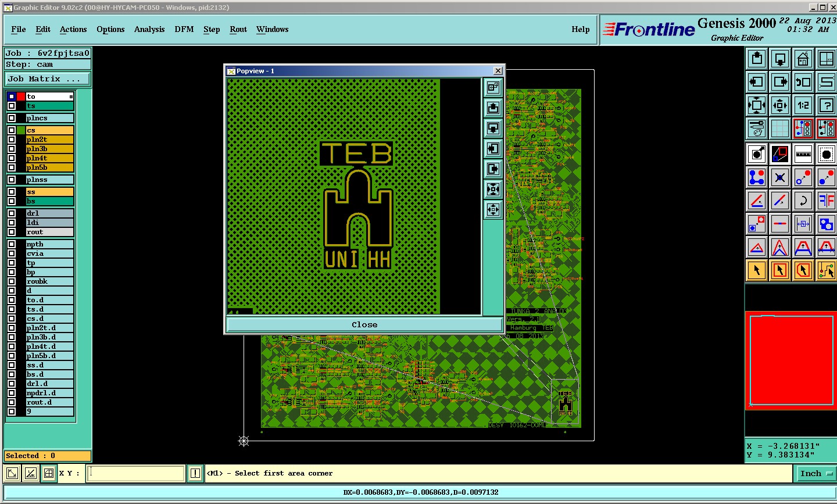Click the exclamation mark button
This screenshot has height=504, width=837.
click(195, 473)
